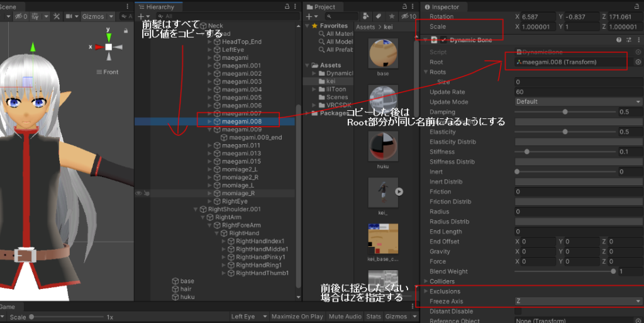Click Search by Label tag icon in Project
The width and height of the screenshot is (644, 323).
(x=378, y=16)
